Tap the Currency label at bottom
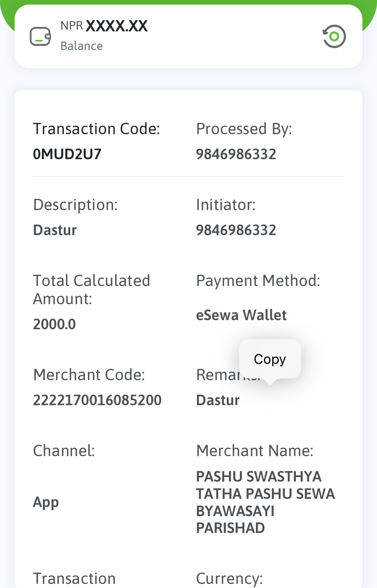This screenshot has width=377, height=588. point(229,578)
